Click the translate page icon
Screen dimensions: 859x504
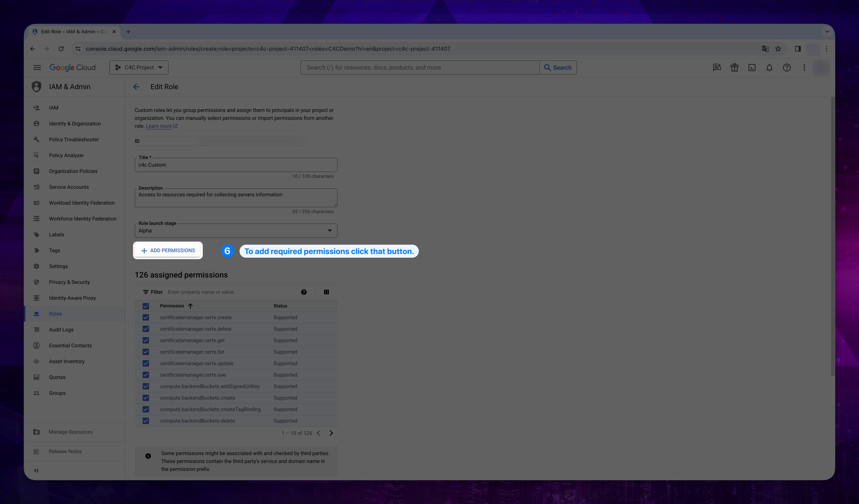pos(765,49)
